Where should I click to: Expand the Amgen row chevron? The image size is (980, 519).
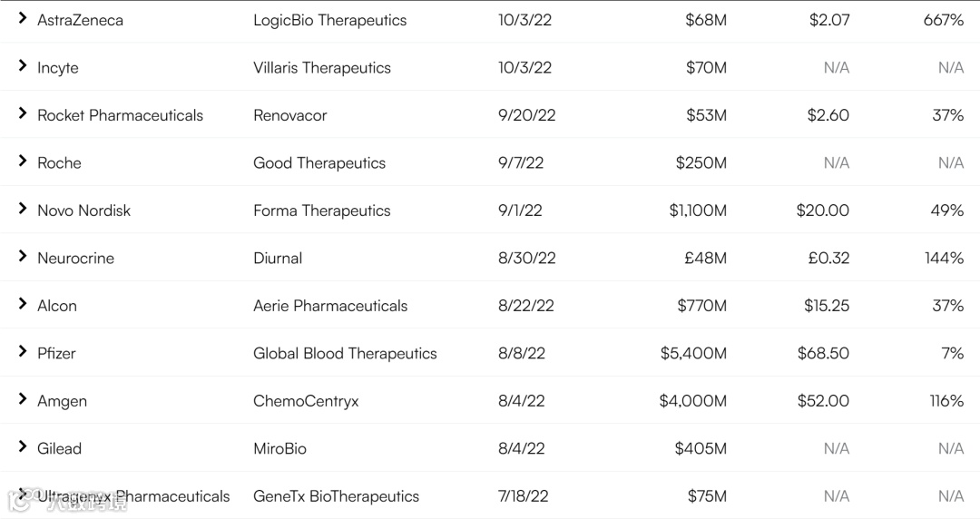coord(23,400)
